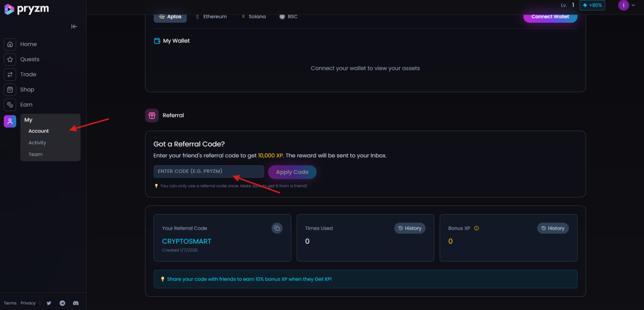Open the Discord icon in footer

click(x=76, y=303)
